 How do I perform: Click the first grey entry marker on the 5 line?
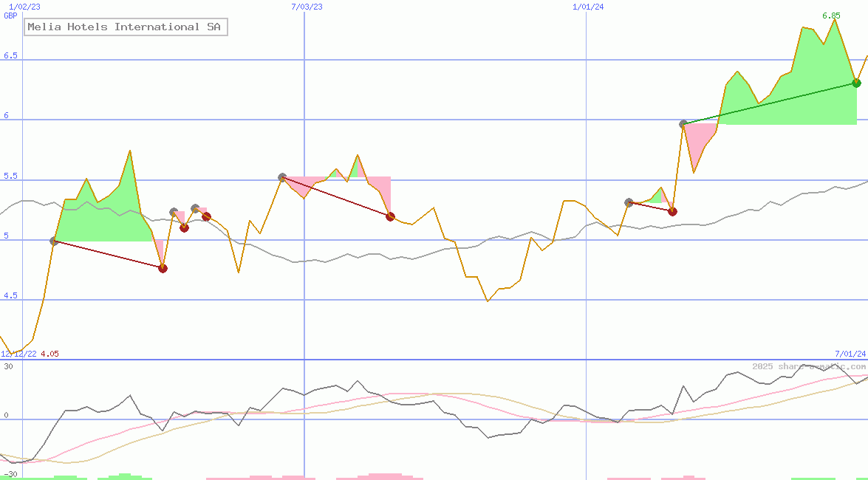click(54, 241)
